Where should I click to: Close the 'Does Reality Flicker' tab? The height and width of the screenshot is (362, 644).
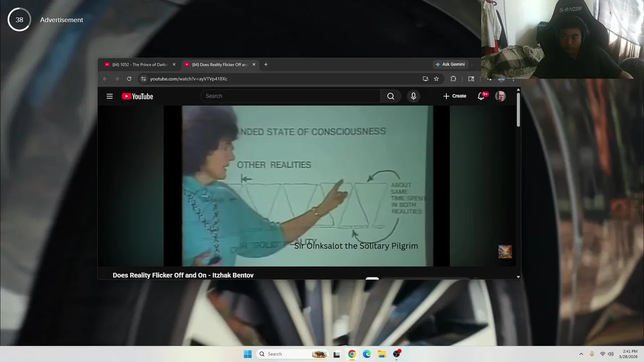click(254, 64)
